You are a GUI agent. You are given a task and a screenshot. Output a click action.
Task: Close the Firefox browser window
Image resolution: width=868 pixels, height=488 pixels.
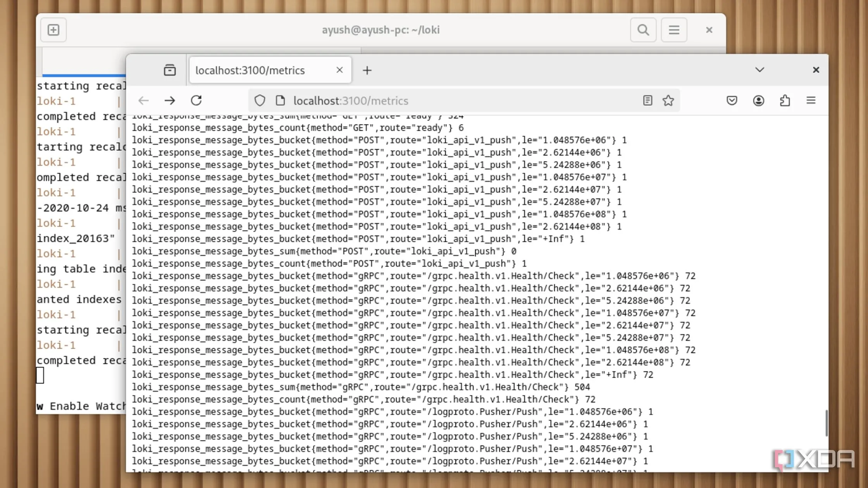(816, 70)
